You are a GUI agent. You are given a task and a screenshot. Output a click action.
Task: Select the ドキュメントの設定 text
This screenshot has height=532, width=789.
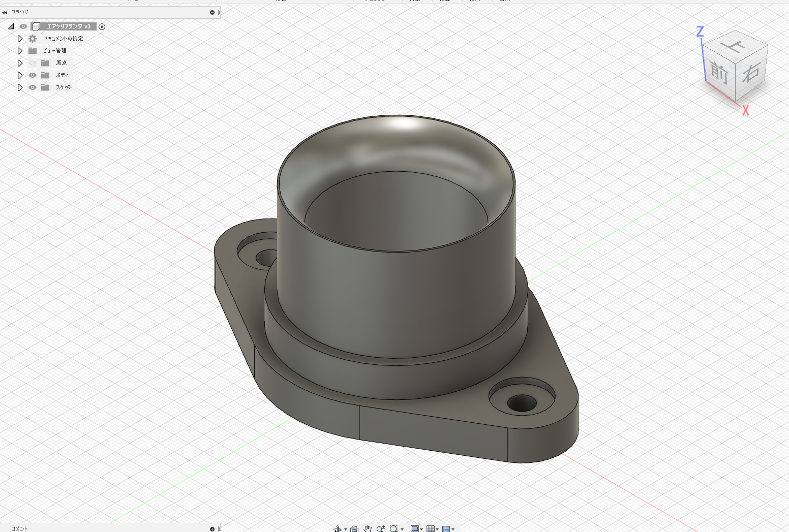(63, 39)
